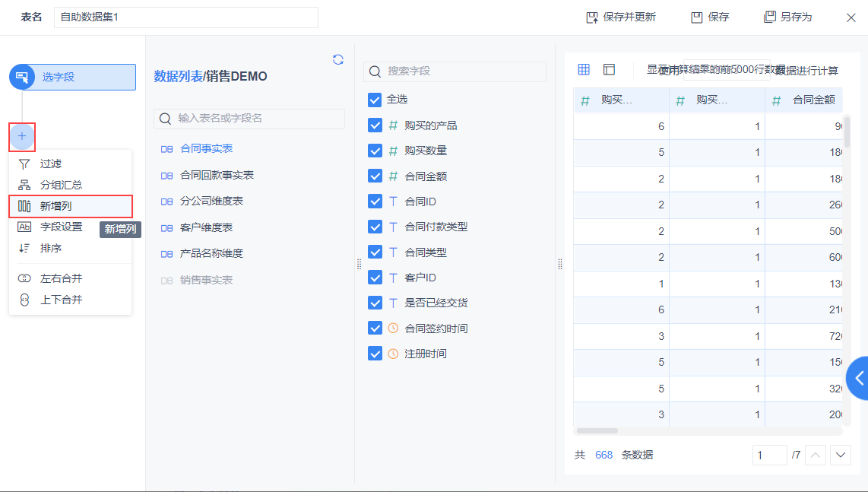This screenshot has height=492, width=868.
Task: Choose 上下合并 union option
Action: 70,300
